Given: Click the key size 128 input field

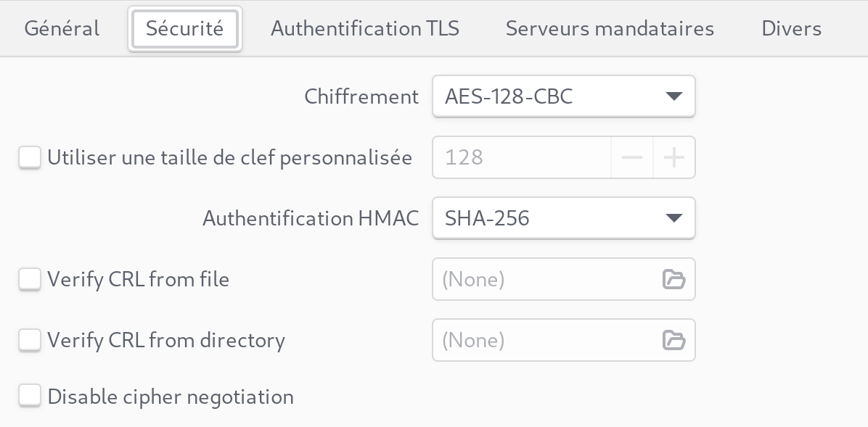Looking at the screenshot, I should pos(521,157).
